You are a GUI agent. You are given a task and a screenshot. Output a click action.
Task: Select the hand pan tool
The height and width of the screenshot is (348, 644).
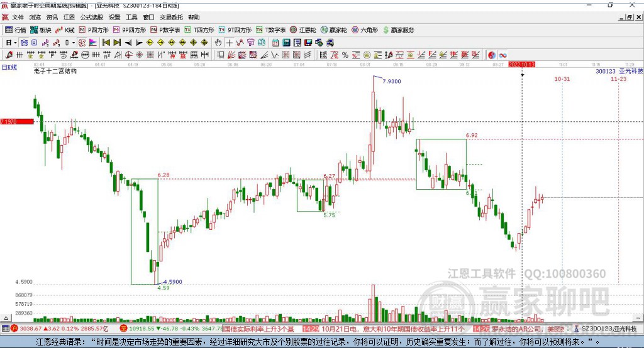click(218, 43)
